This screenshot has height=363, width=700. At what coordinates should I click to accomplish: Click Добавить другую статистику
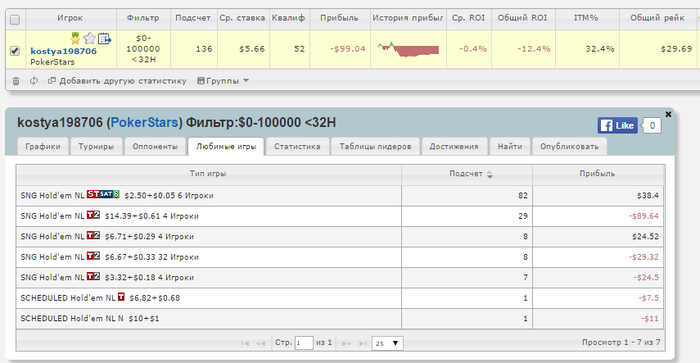point(117,81)
